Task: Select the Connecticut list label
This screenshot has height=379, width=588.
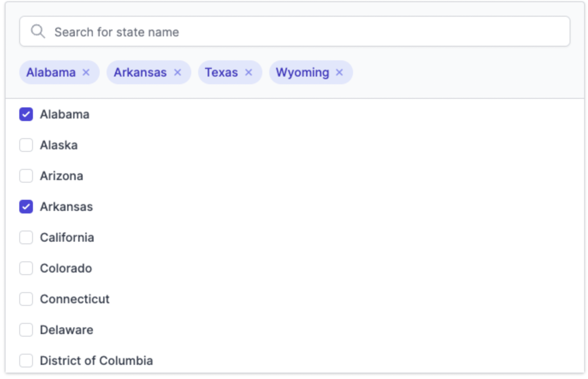Action: [75, 299]
